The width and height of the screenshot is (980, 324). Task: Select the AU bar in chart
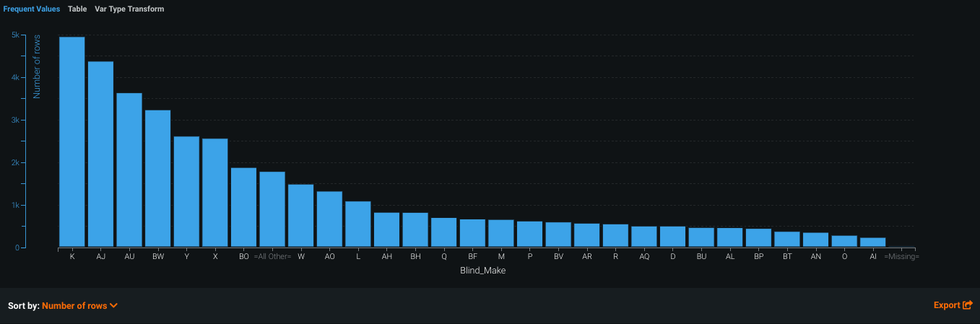click(x=129, y=170)
